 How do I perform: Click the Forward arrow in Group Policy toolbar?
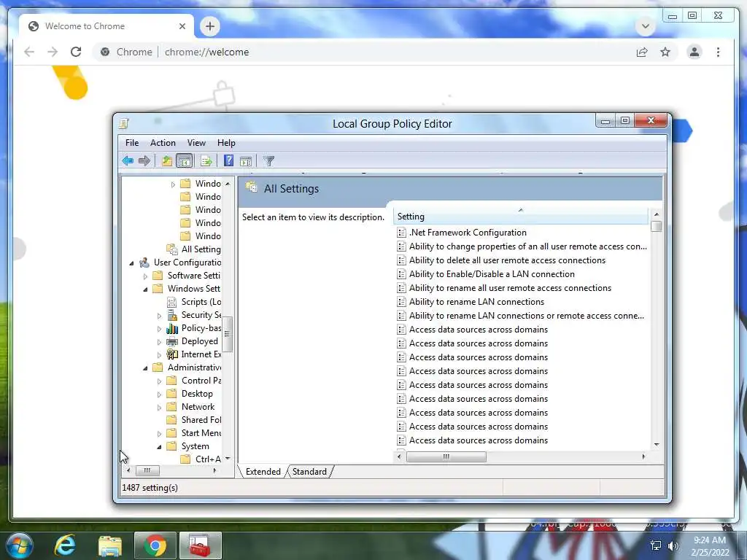pyautogui.click(x=144, y=161)
